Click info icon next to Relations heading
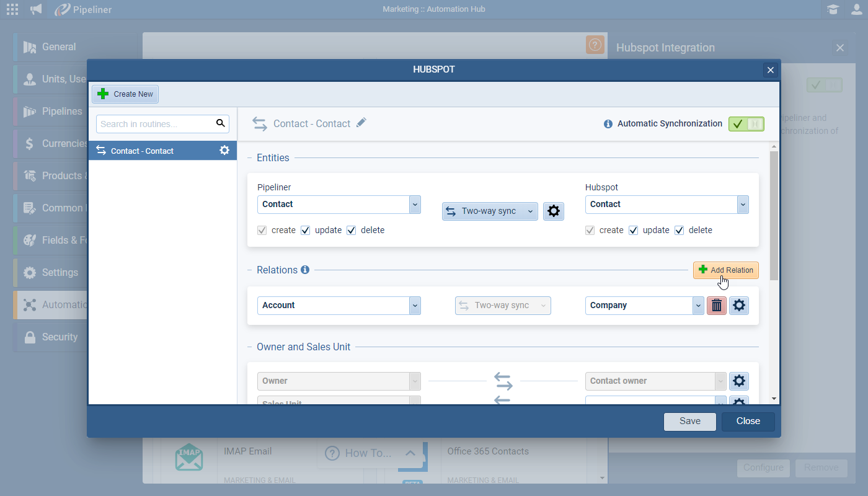 click(x=305, y=270)
